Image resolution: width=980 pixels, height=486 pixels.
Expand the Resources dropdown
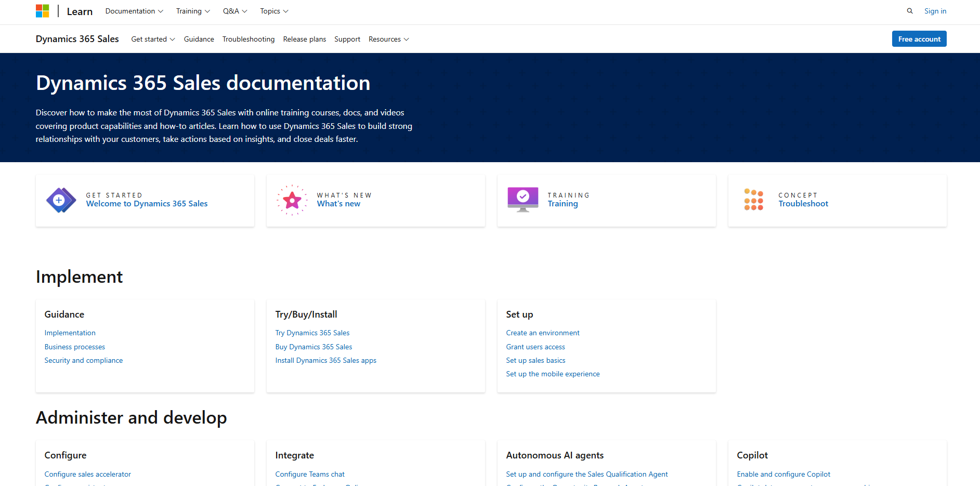point(388,39)
